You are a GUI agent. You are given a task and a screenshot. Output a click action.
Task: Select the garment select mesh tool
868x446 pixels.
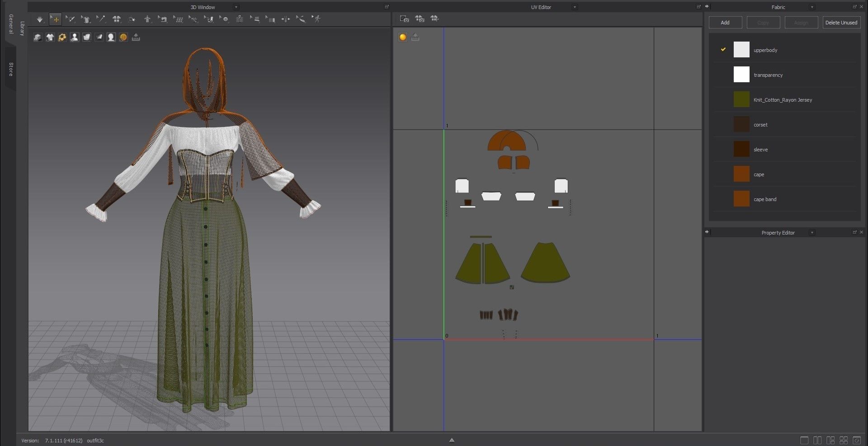[x=85, y=19]
